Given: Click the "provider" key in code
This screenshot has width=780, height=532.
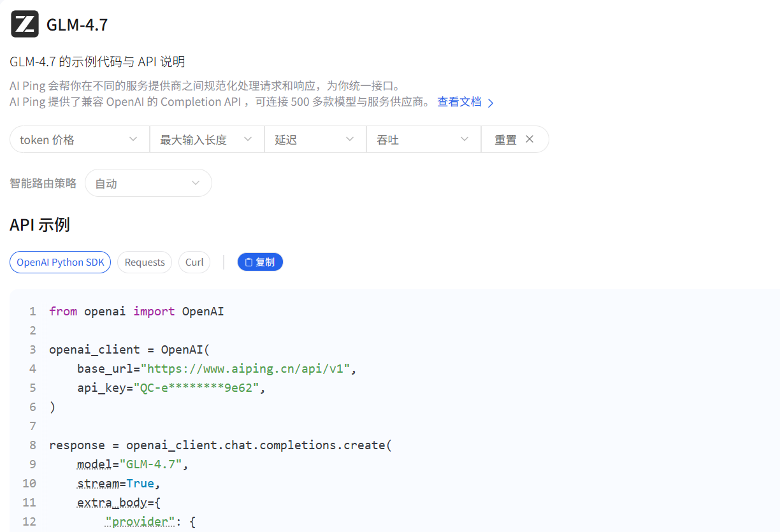Looking at the screenshot, I should coord(140,521).
